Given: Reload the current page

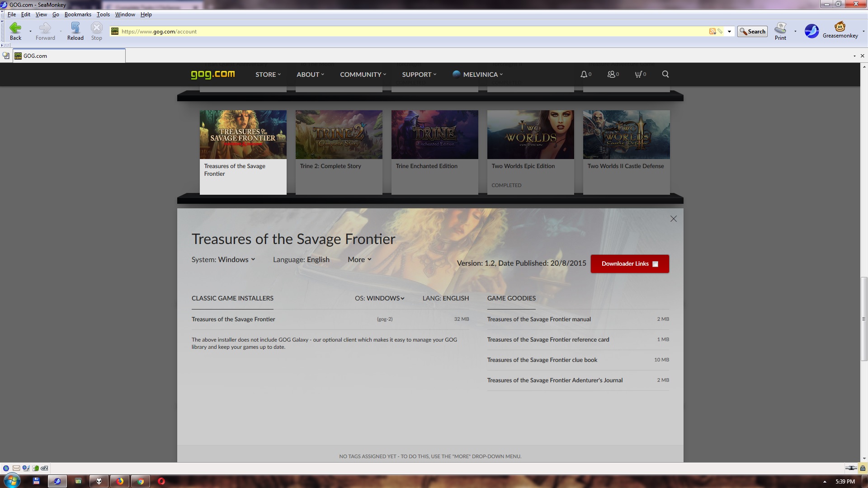Looking at the screenshot, I should pos(75,31).
